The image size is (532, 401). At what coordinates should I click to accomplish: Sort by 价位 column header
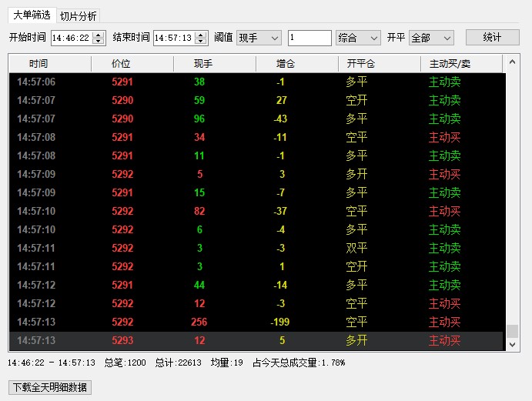point(122,64)
